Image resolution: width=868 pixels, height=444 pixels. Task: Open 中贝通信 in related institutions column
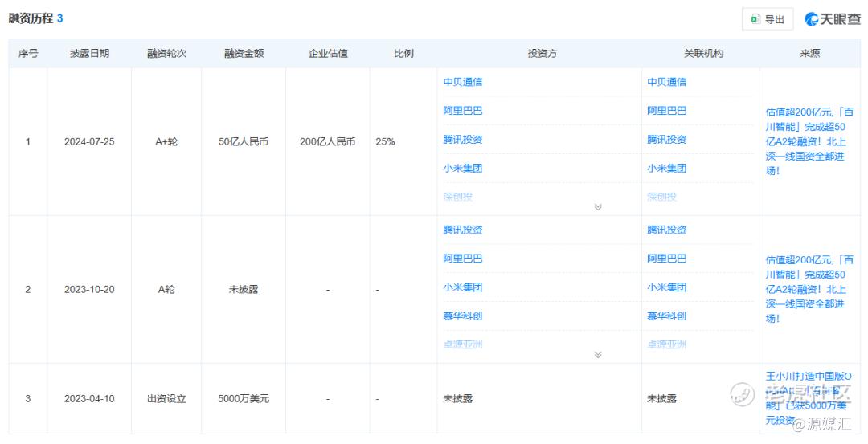click(667, 82)
